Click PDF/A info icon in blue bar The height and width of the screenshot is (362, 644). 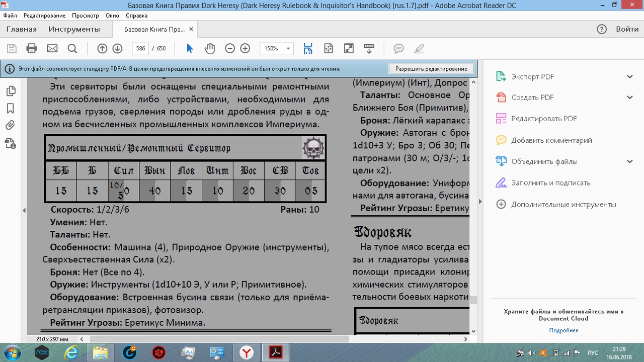[x=10, y=68]
